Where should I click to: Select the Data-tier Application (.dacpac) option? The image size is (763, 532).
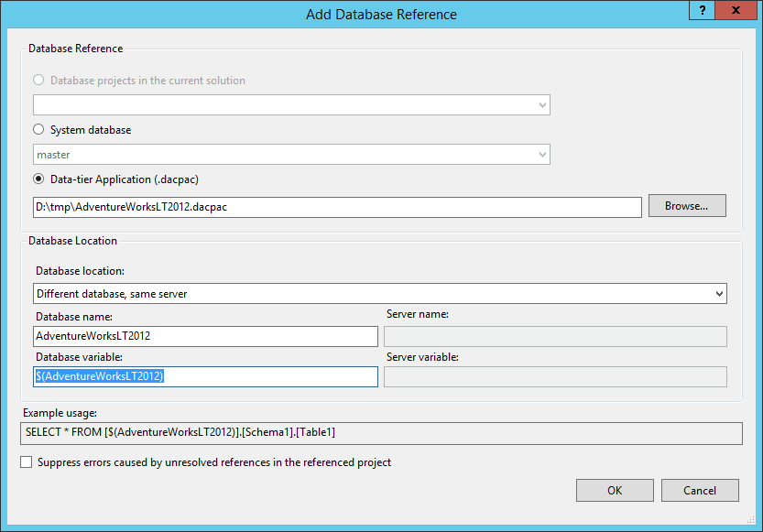coord(38,179)
